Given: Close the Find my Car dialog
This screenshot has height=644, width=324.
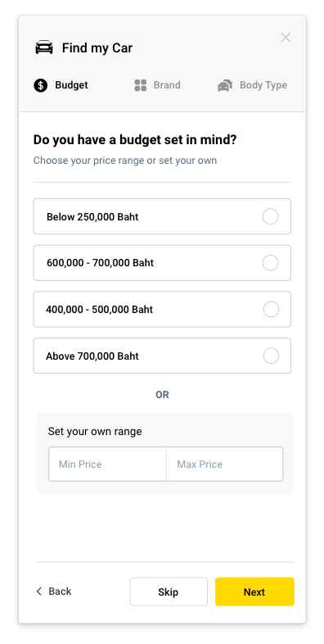Looking at the screenshot, I should coord(286,38).
